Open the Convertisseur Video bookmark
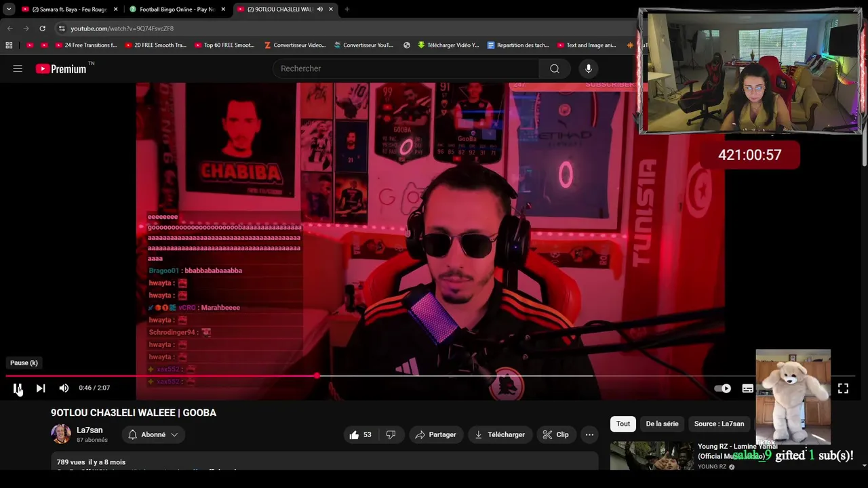Image resolution: width=868 pixels, height=488 pixels. [295, 45]
